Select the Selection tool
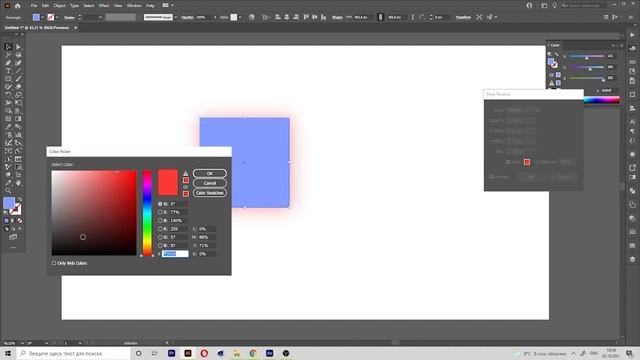 click(x=8, y=47)
